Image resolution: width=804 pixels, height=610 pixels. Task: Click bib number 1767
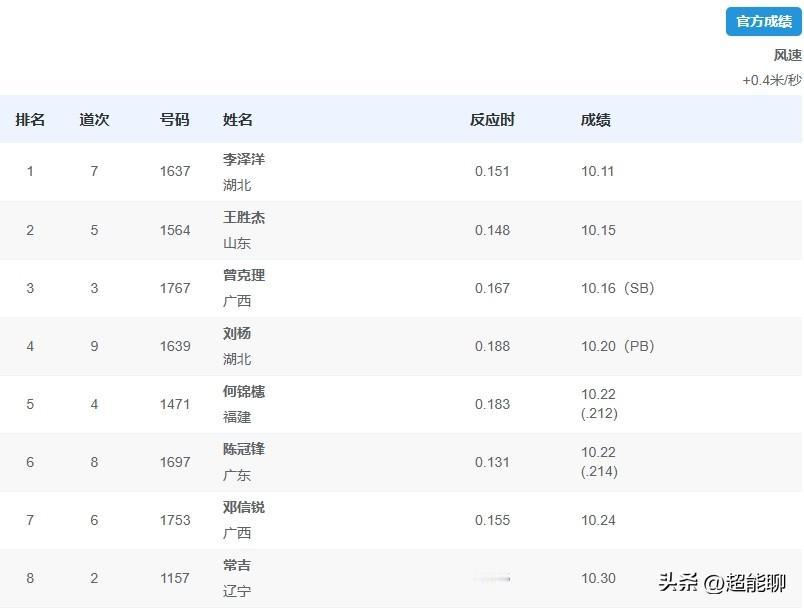click(175, 288)
